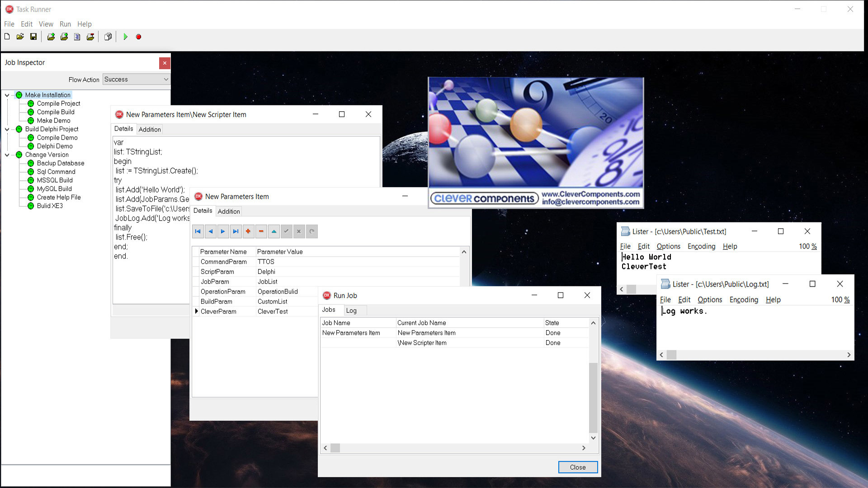The width and height of the screenshot is (868, 488).
Task: Click the red Stop job toolbar icon
Action: [x=139, y=37]
